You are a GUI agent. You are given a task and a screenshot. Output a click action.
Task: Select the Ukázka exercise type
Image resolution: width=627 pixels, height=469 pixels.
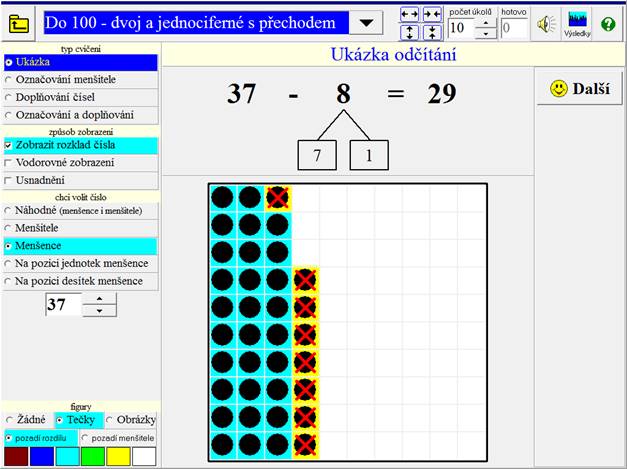tap(81, 62)
